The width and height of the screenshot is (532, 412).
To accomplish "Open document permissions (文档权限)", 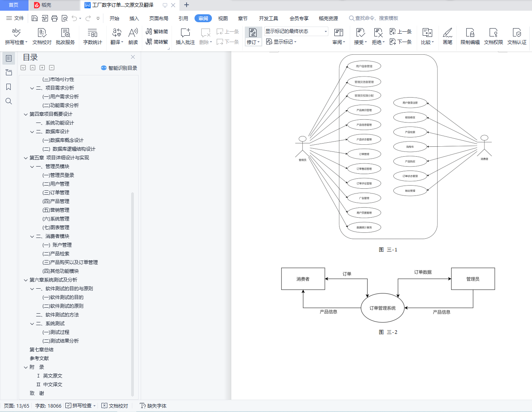I will click(x=494, y=36).
